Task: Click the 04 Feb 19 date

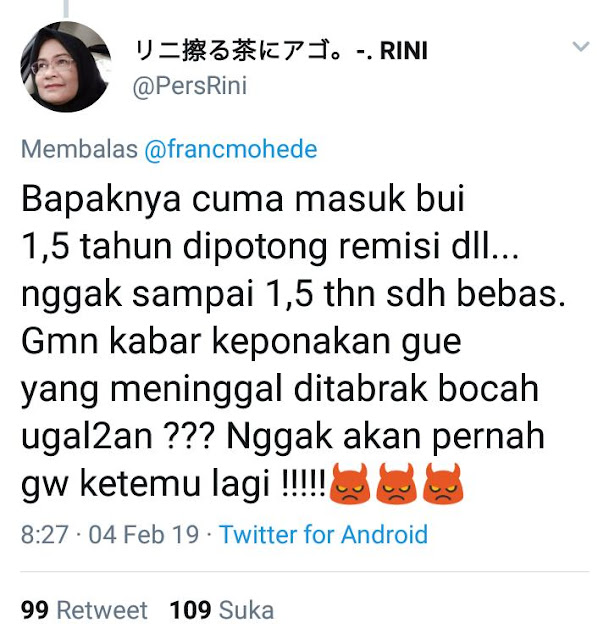Action: coord(144,534)
